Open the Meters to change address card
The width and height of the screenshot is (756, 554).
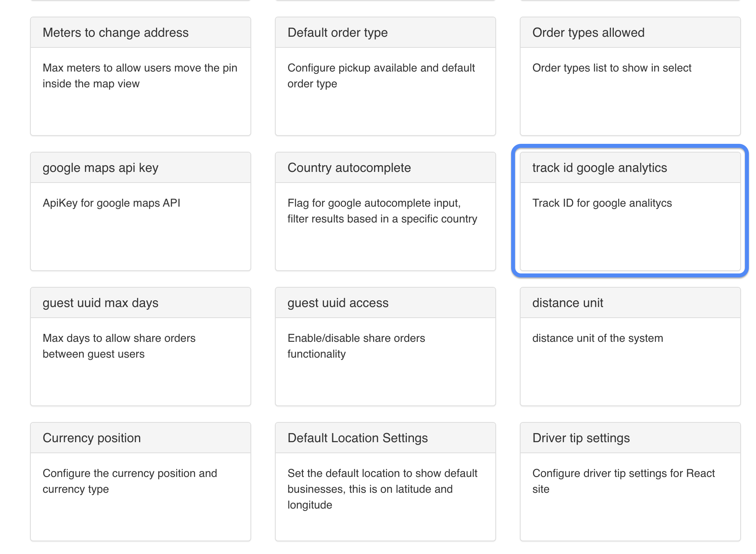(x=141, y=76)
